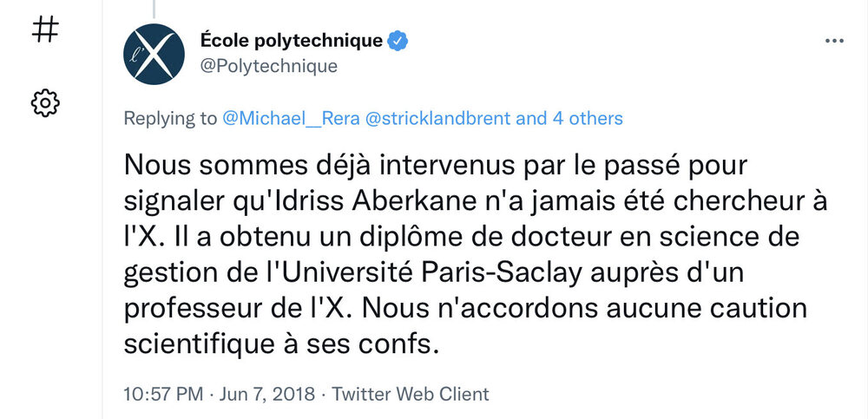Click the blue verified badge
This screenshot has height=419, width=868.
tap(398, 40)
